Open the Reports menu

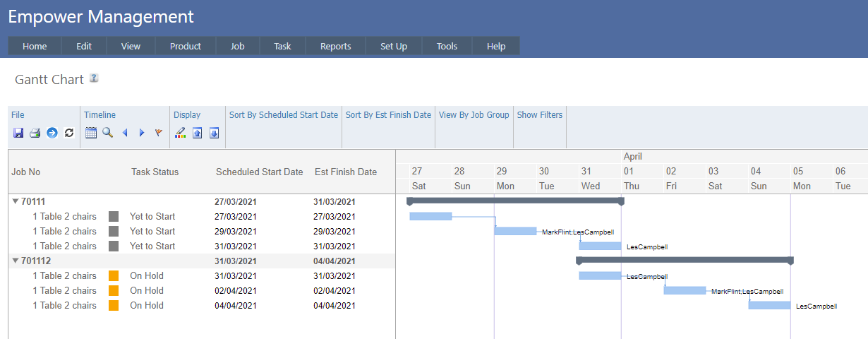tap(335, 46)
